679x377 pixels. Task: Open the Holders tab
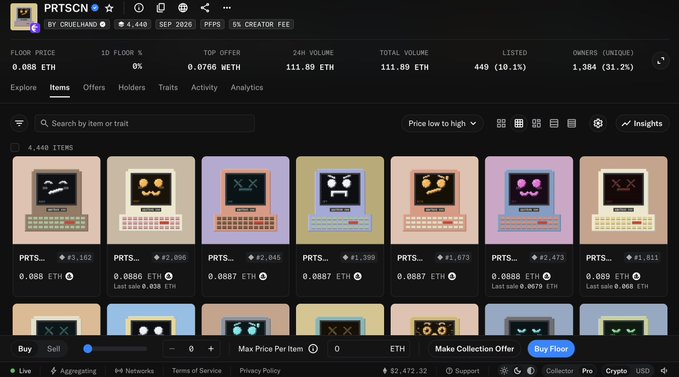point(132,87)
